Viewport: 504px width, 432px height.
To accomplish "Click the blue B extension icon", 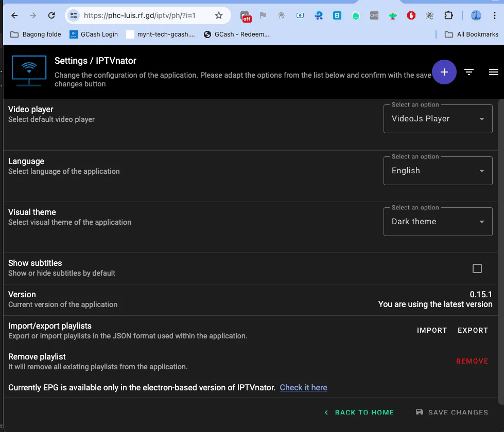I will pos(337,15).
